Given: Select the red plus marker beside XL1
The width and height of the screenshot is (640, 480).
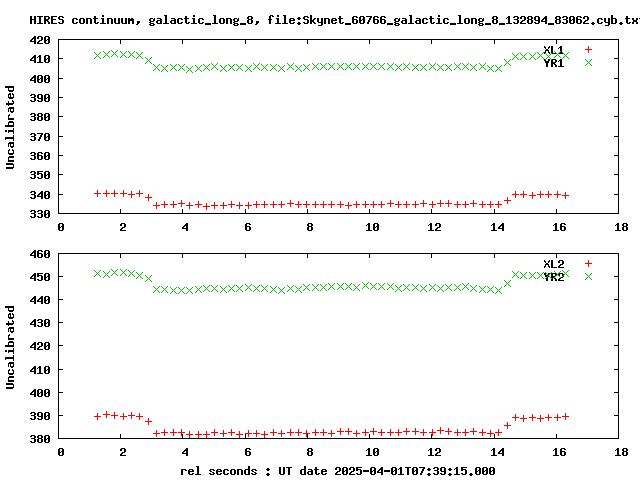Looking at the screenshot, I should coord(588,50).
